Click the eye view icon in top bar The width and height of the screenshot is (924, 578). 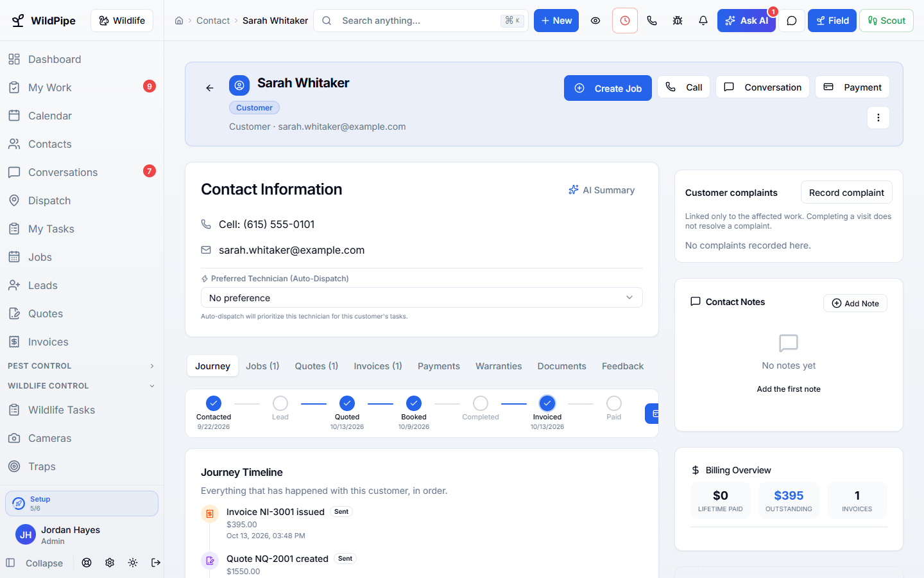[x=595, y=21]
